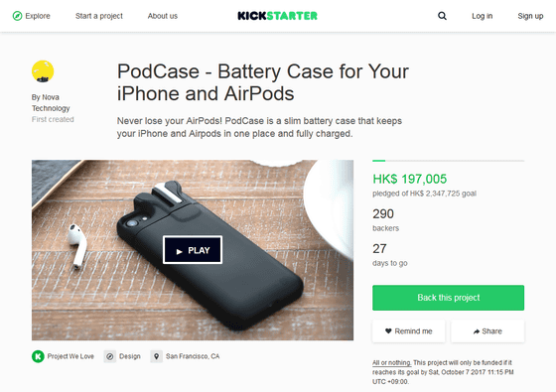Open the search magnifier icon

442,16
